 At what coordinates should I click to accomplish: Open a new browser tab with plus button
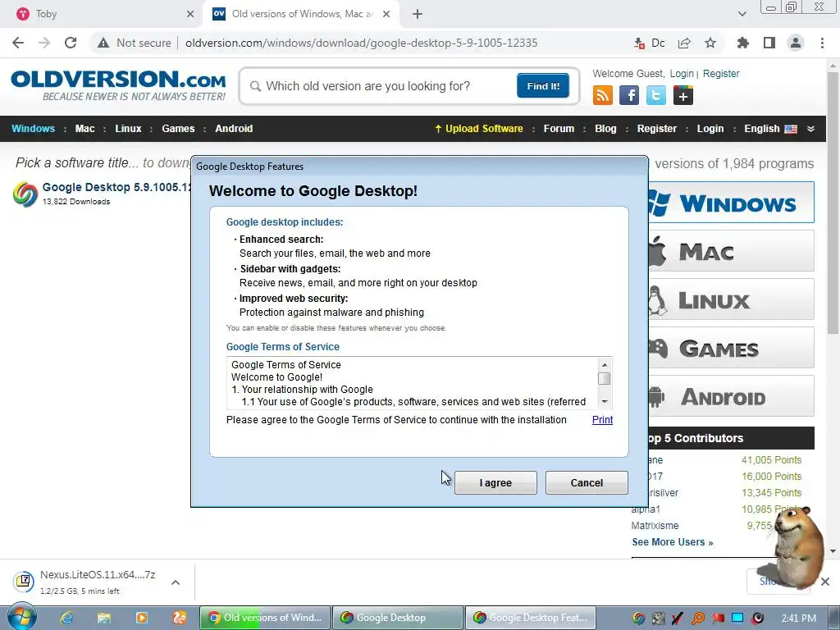coord(418,14)
